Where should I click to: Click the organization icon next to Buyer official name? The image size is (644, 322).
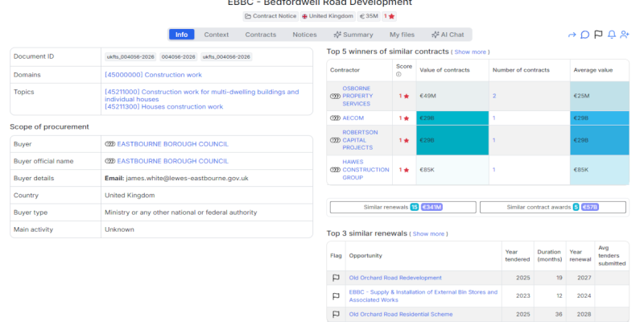(x=109, y=161)
